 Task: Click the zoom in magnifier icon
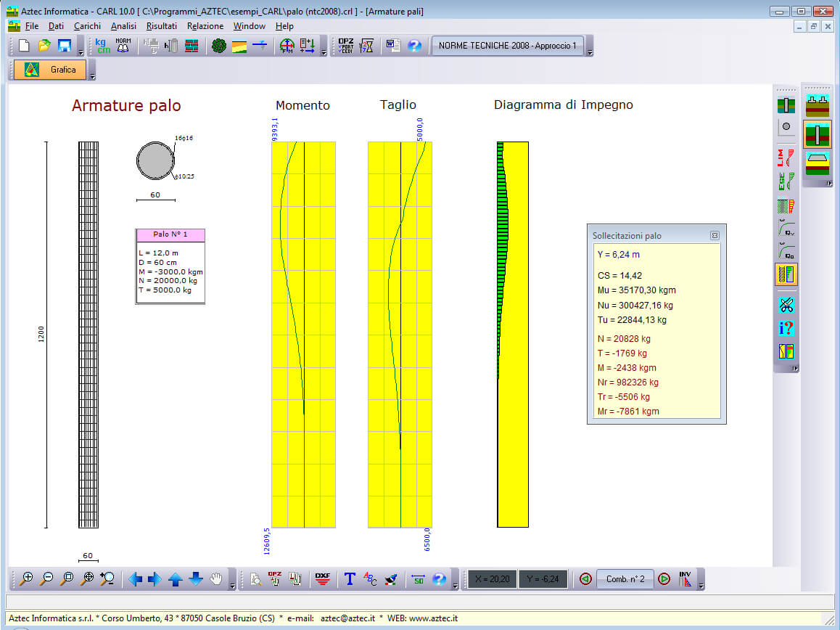tap(27, 578)
